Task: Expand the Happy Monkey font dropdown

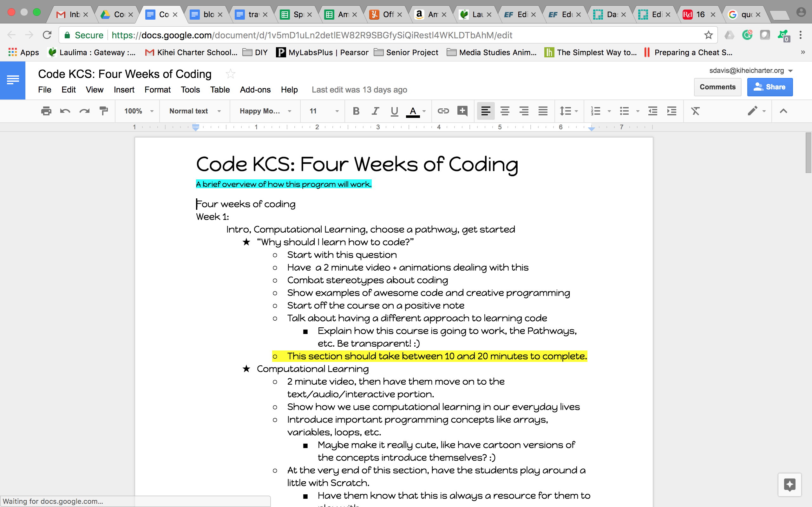Action: tap(265, 111)
